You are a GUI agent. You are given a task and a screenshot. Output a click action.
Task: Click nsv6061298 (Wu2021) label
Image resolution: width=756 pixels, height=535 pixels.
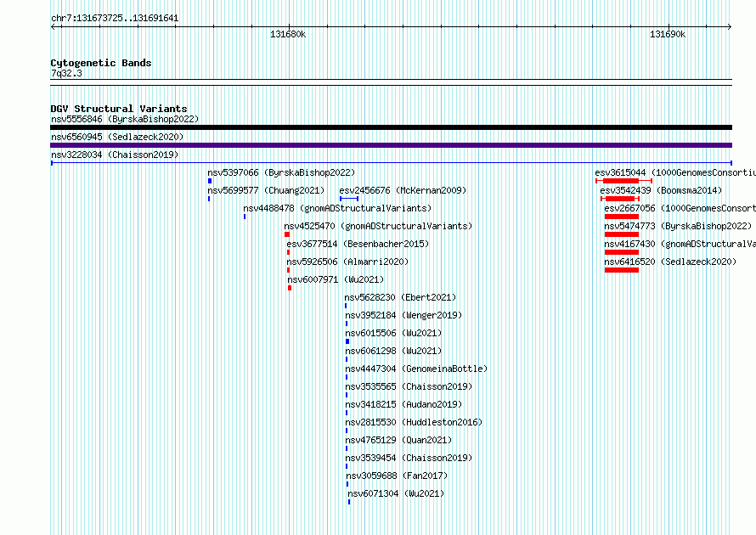(x=393, y=351)
